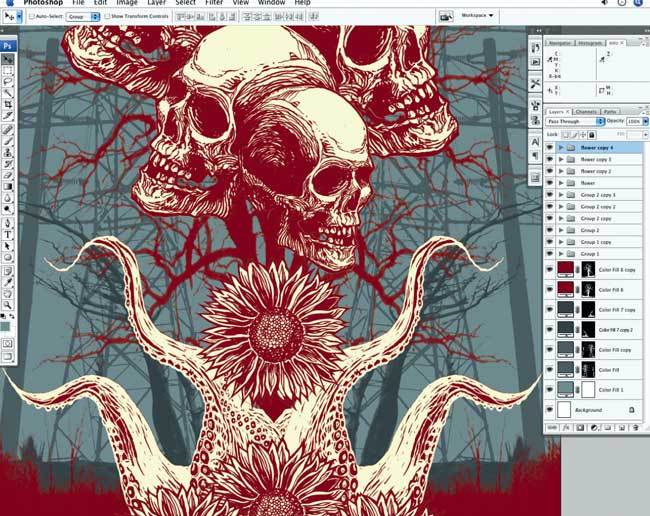This screenshot has width=650, height=516.
Task: Select the Gradient tool
Action: 8,186
